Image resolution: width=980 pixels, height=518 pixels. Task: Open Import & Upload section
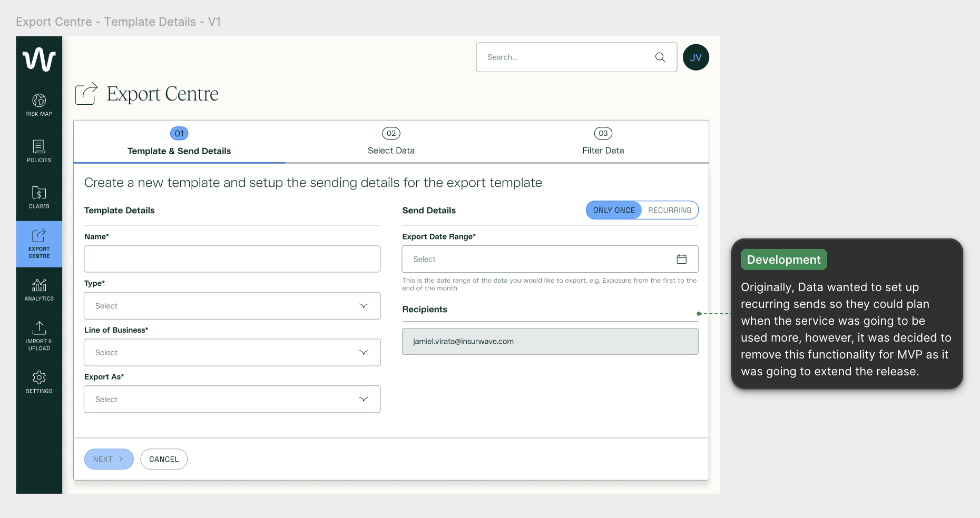tap(39, 336)
